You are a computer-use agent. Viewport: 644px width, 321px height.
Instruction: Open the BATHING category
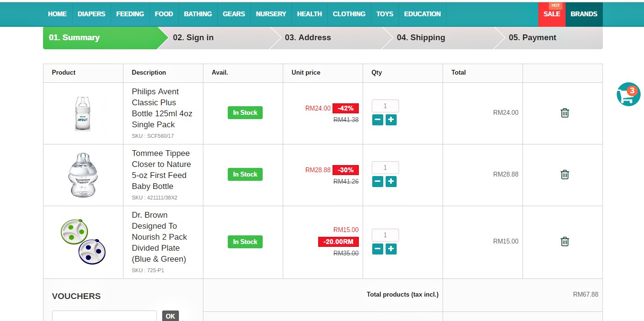tap(198, 14)
